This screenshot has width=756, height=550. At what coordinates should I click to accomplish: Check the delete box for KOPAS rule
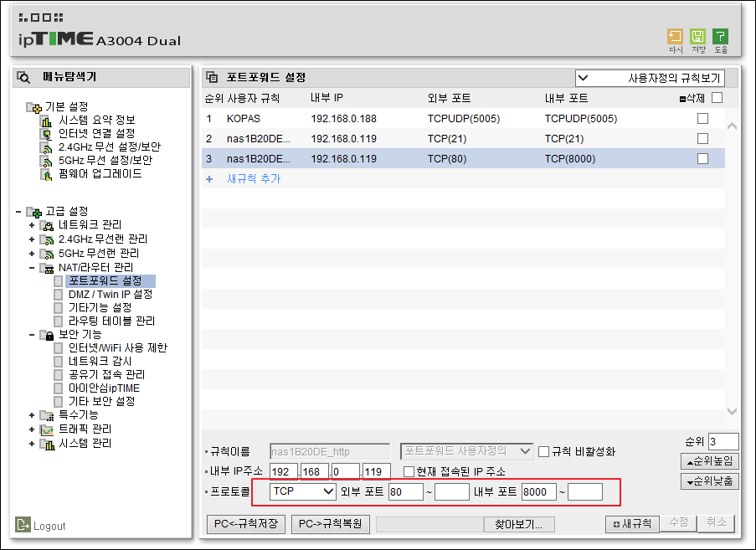[702, 119]
